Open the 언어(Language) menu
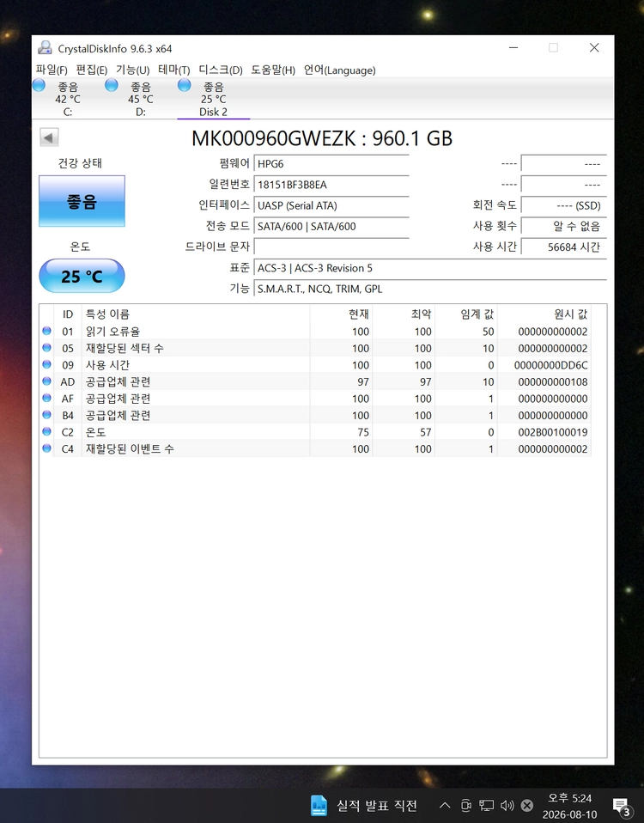This screenshot has width=644, height=823. 340,70
